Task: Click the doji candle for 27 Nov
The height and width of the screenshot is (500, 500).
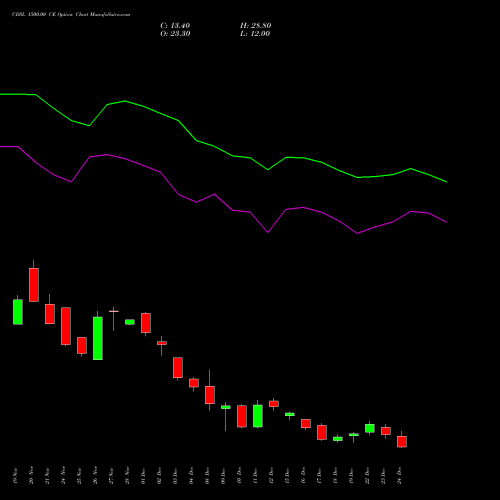Action: tap(114, 311)
